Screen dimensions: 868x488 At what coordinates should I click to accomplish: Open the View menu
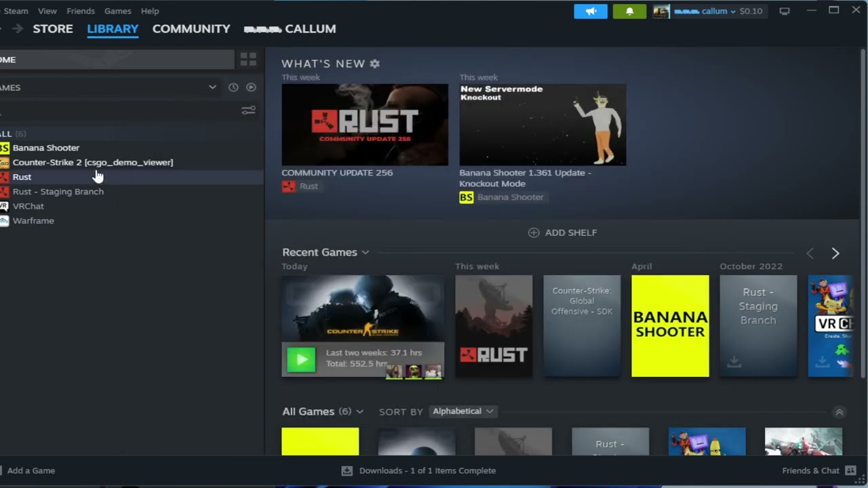click(x=47, y=11)
